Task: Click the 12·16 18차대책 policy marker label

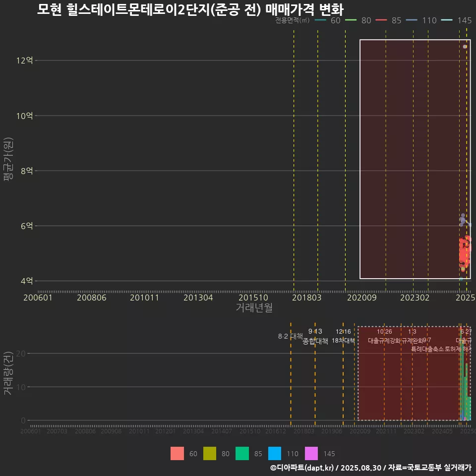Action: [x=343, y=336]
